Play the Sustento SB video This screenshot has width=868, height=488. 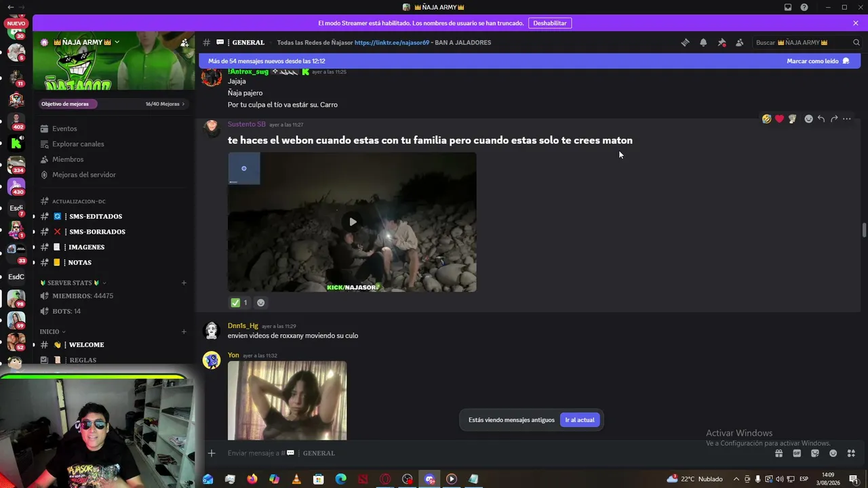tap(353, 222)
